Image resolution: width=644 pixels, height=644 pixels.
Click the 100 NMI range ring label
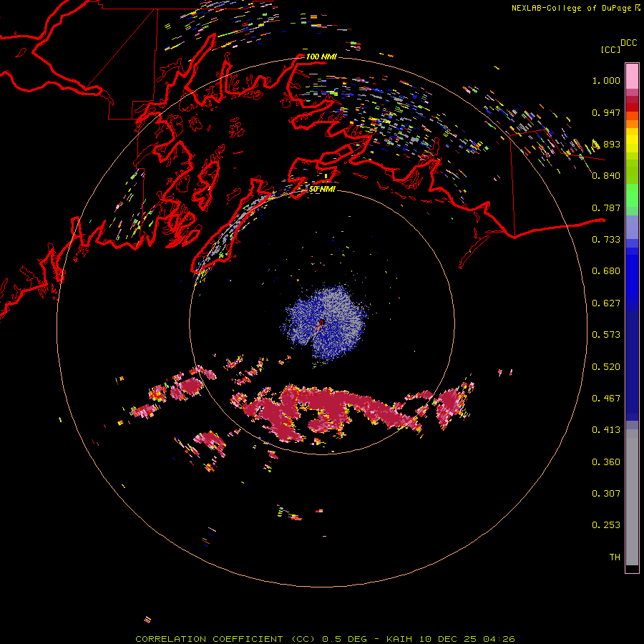[321, 57]
